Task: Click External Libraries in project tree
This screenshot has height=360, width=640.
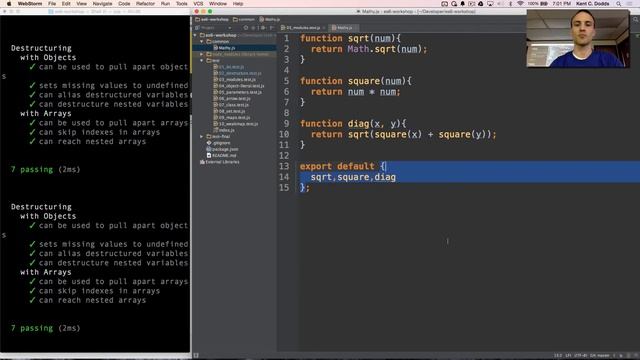Action: click(x=220, y=162)
